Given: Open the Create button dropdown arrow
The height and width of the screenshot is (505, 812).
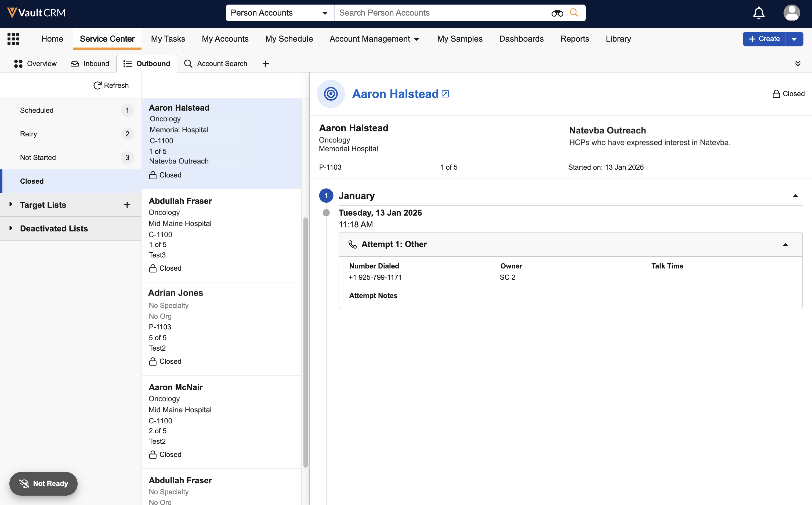Looking at the screenshot, I should (x=794, y=39).
